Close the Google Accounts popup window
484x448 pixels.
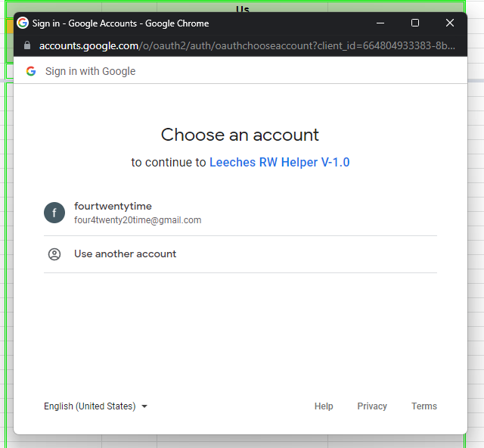pos(450,23)
